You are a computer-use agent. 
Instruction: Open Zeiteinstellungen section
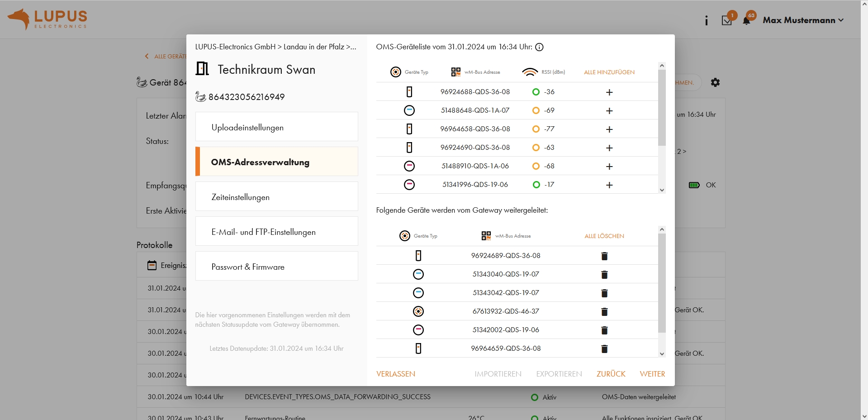(x=277, y=196)
